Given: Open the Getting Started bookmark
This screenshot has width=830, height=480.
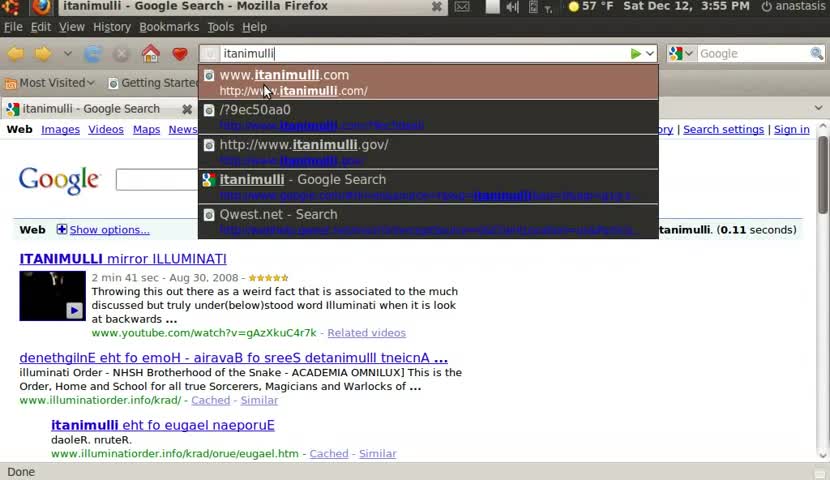Looking at the screenshot, I should pyautogui.click(x=152, y=83).
